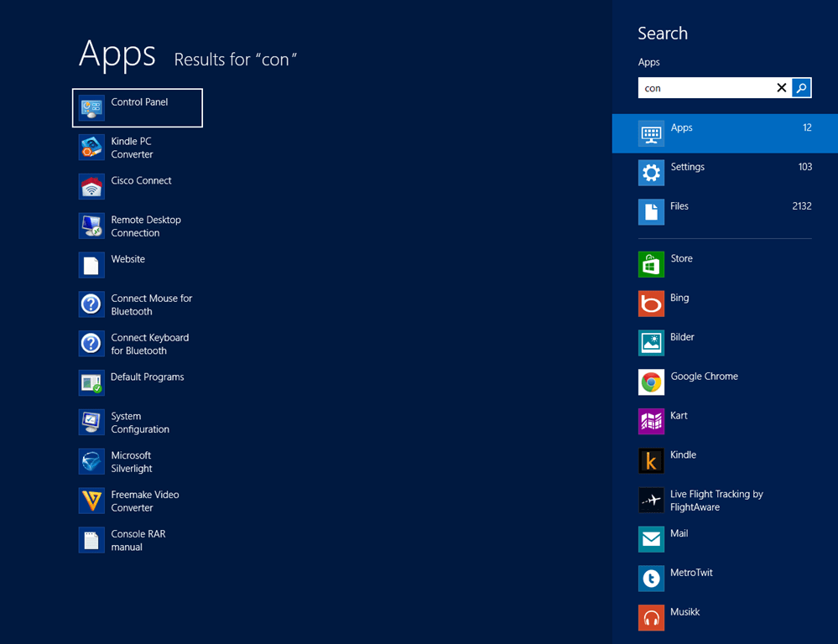Viewport: 838px width, 644px height.
Task: Click the 'Default Programs' label
Action: click(147, 377)
